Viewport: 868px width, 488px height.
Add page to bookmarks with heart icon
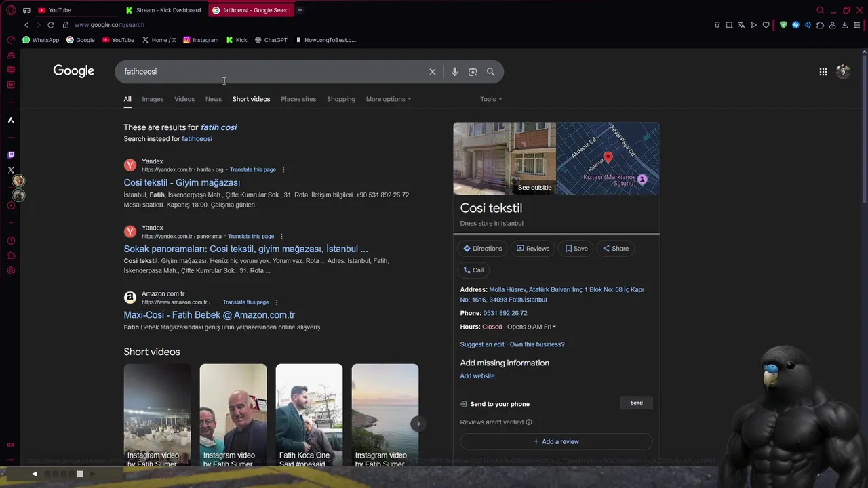pos(766,25)
